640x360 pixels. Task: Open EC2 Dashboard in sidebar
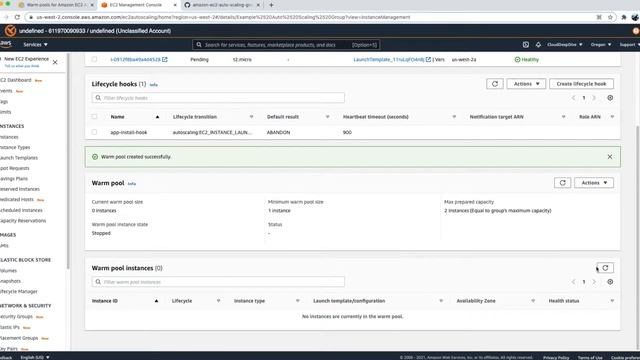click(16, 80)
